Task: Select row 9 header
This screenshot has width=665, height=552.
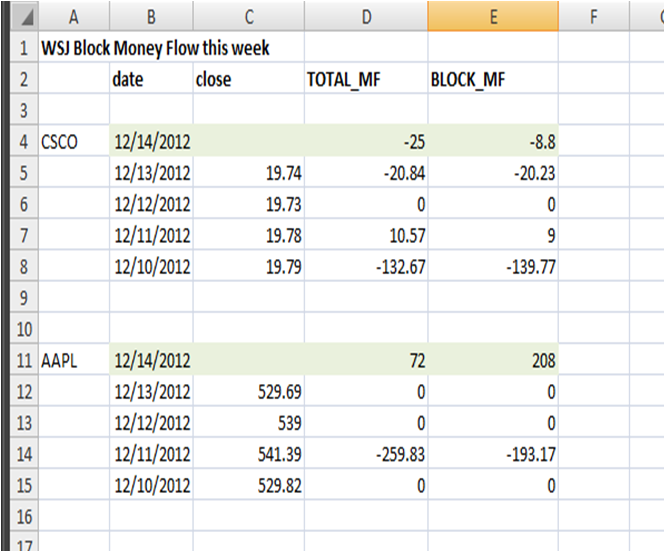Action: click(x=24, y=298)
